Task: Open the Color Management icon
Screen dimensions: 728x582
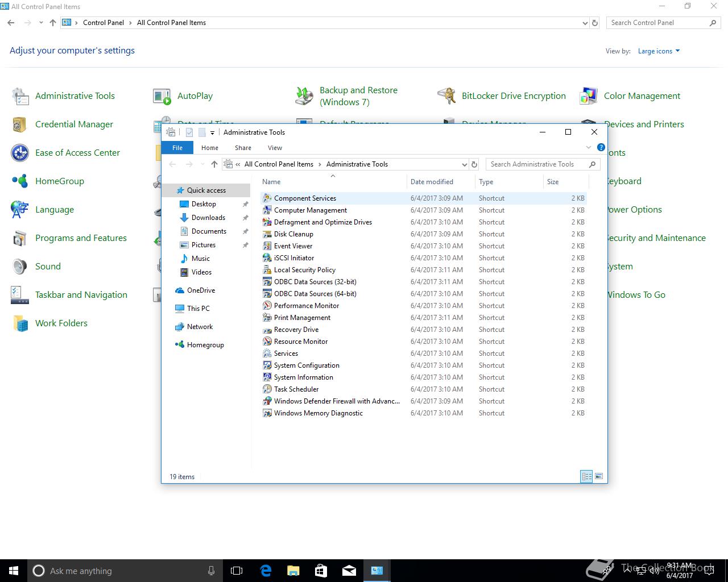Action: tap(589, 96)
